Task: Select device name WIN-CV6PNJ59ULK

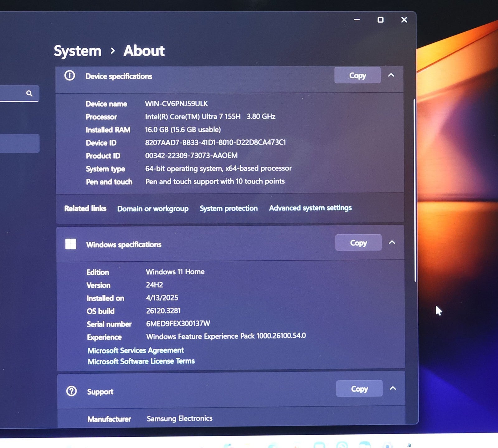Action: click(x=176, y=104)
